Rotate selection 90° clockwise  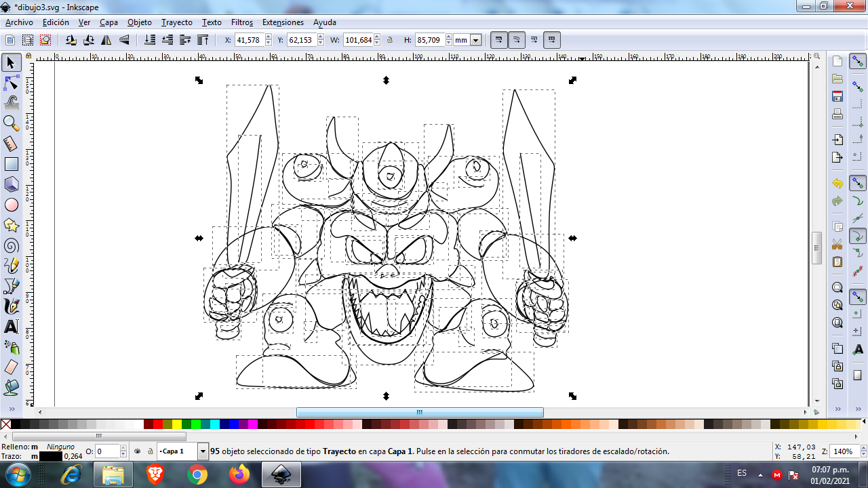coord(88,40)
